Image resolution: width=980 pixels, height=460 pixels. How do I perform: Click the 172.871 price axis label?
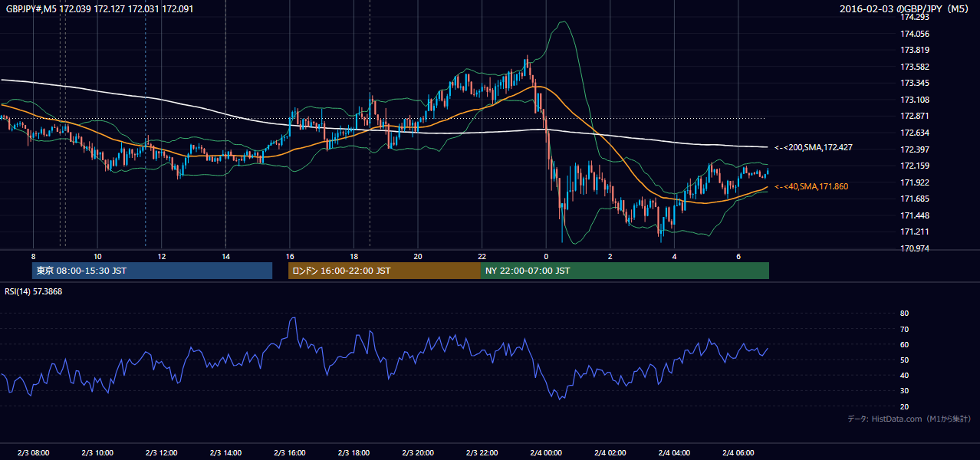coord(916,116)
